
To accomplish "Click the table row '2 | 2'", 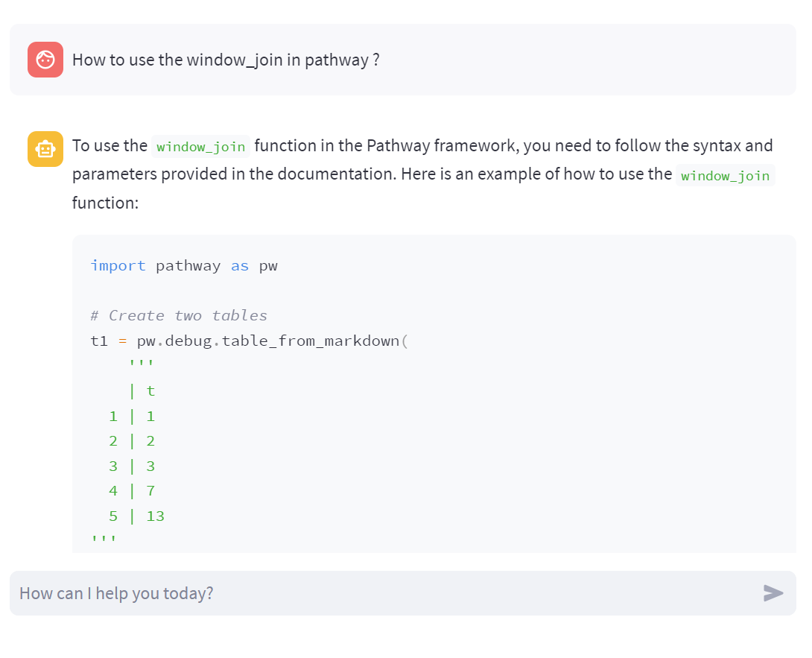I will pos(132,441).
